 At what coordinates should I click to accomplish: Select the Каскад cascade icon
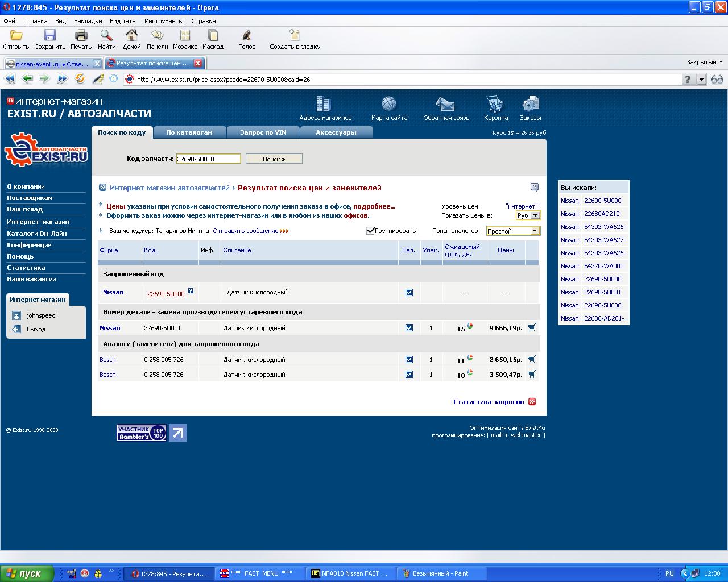[x=213, y=35]
